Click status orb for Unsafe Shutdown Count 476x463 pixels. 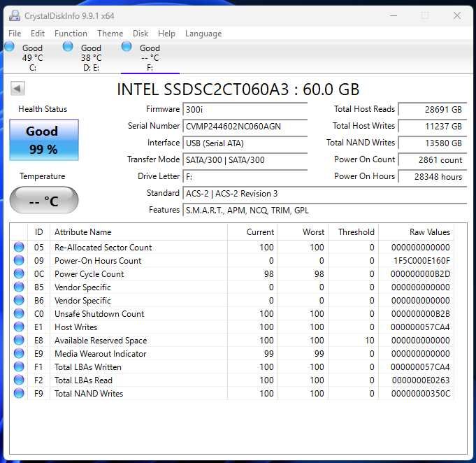(x=19, y=313)
